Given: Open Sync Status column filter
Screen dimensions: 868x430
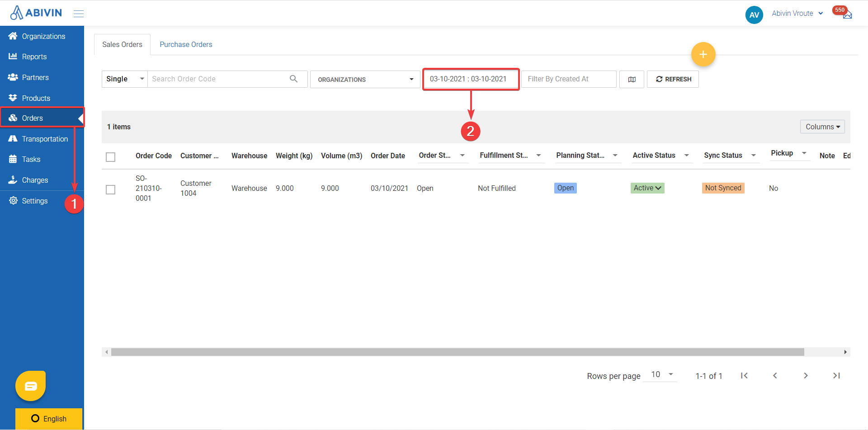Looking at the screenshot, I should coord(753,155).
